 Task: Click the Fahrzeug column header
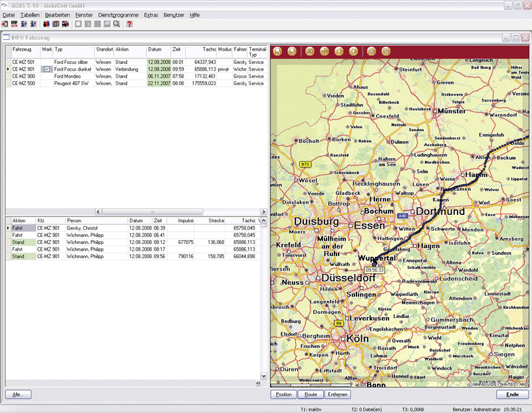tap(26, 52)
